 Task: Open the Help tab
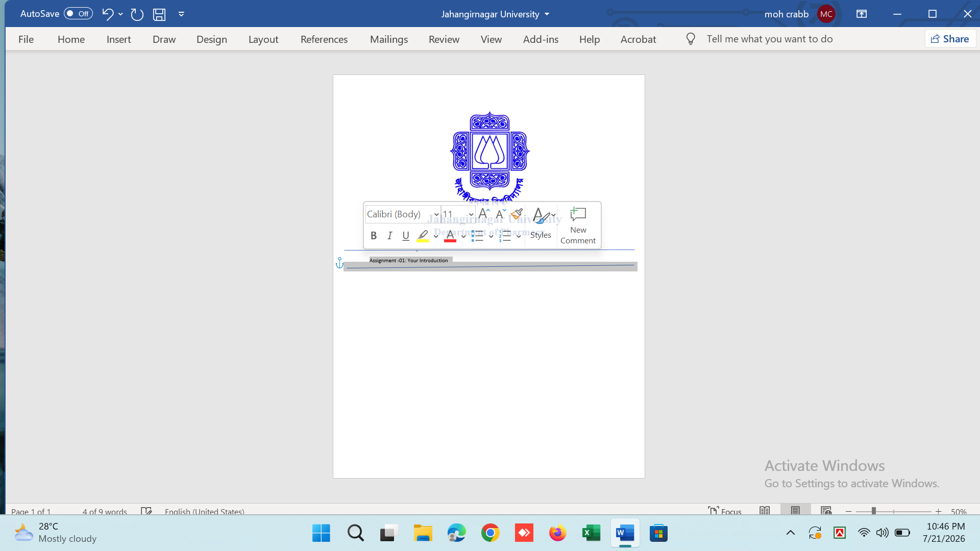[x=590, y=39]
